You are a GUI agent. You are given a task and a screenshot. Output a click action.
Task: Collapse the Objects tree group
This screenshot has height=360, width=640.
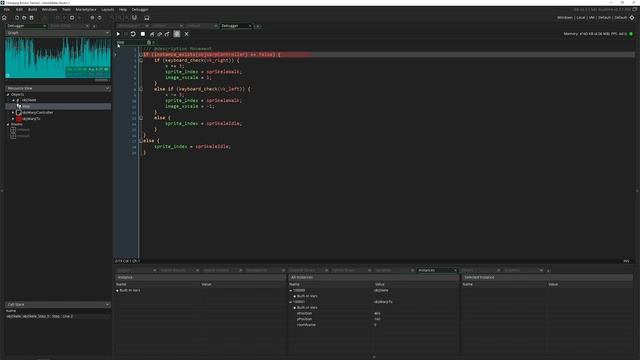(8, 95)
